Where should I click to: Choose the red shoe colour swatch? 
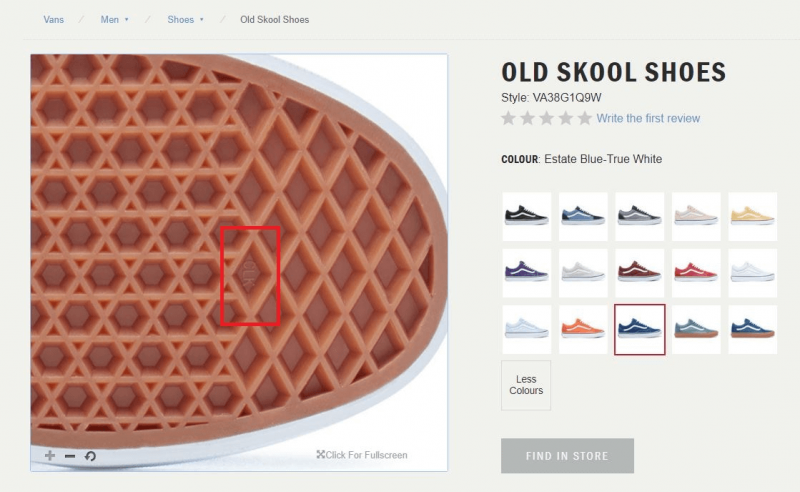point(696,272)
